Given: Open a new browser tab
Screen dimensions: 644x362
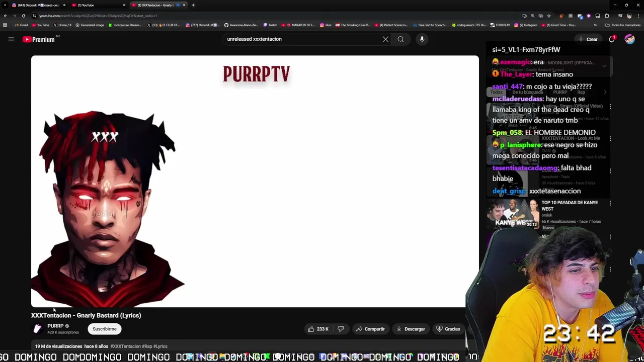Looking at the screenshot, I should (193, 5).
